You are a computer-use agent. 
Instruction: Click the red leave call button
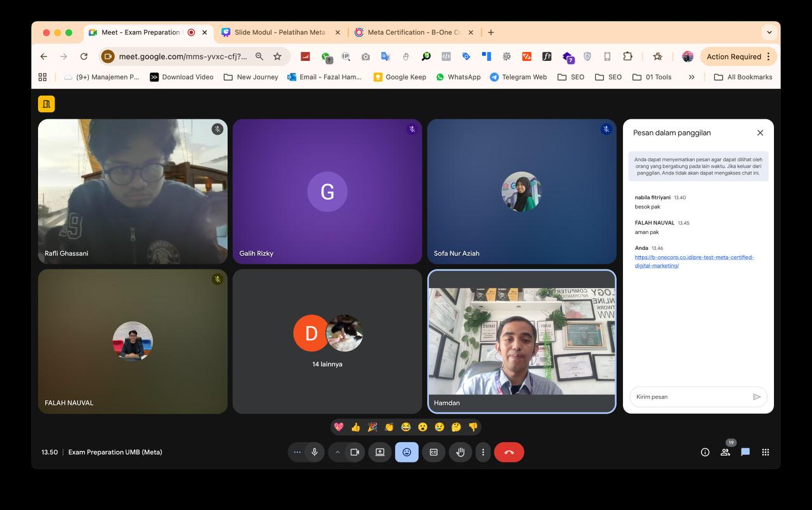(x=509, y=452)
